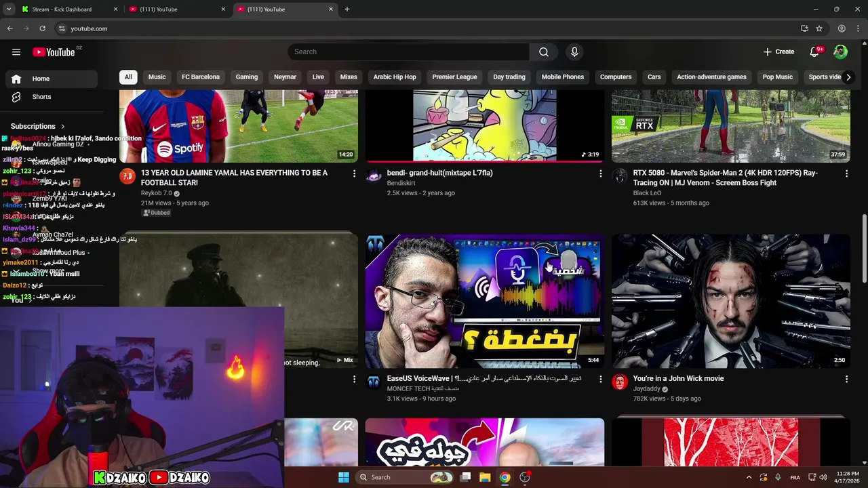Open MONCEF TECH channel avatar
The width and height of the screenshot is (868, 488).
[374, 382]
